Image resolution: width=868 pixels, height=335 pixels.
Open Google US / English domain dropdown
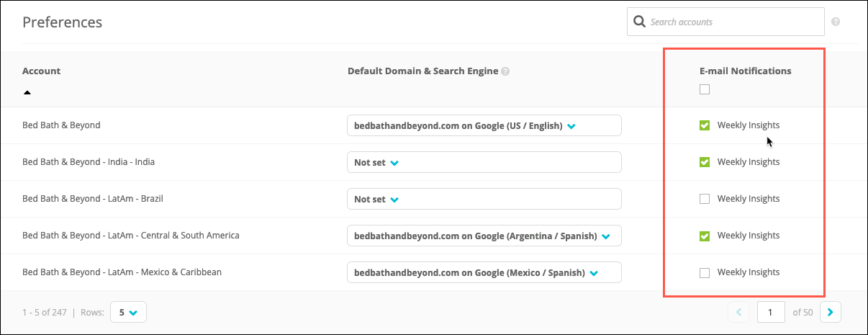(484, 125)
